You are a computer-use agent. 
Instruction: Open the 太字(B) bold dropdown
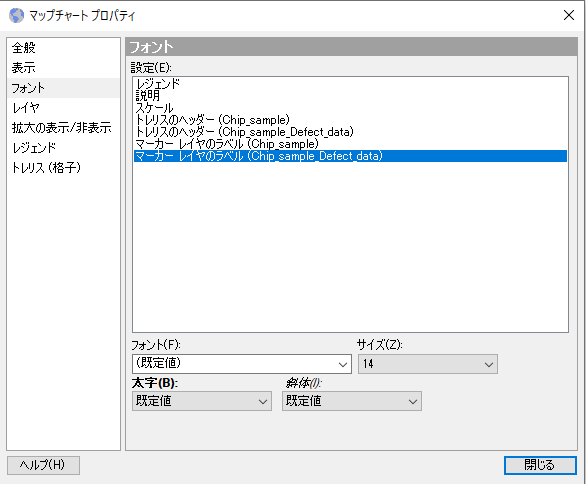[x=202, y=401]
